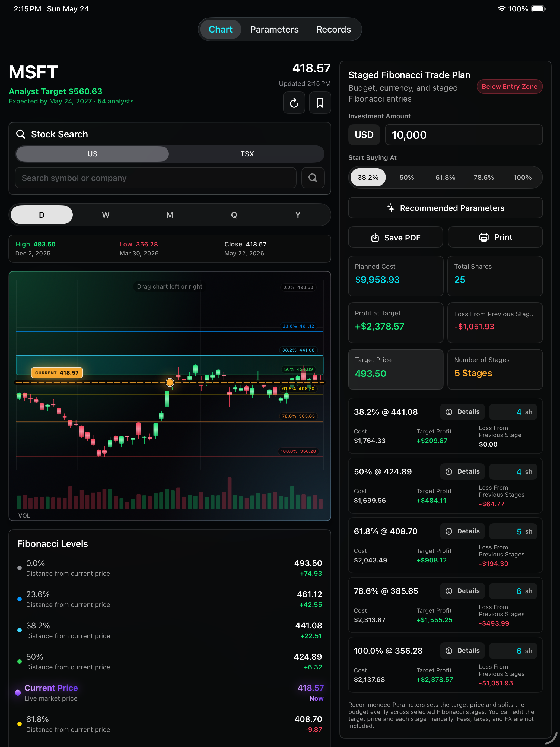Select 61.8% as start buying level
Screen dimensions: 560x747
(x=445, y=178)
